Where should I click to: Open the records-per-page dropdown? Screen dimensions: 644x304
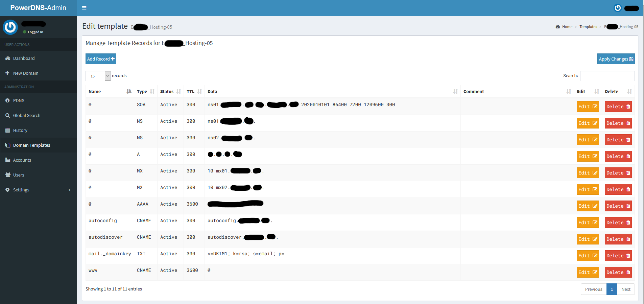click(x=98, y=76)
